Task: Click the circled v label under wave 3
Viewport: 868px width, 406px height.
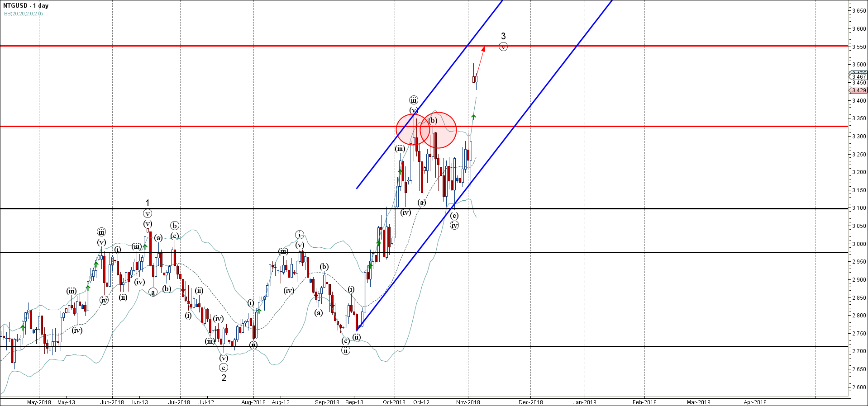Action: tap(503, 46)
